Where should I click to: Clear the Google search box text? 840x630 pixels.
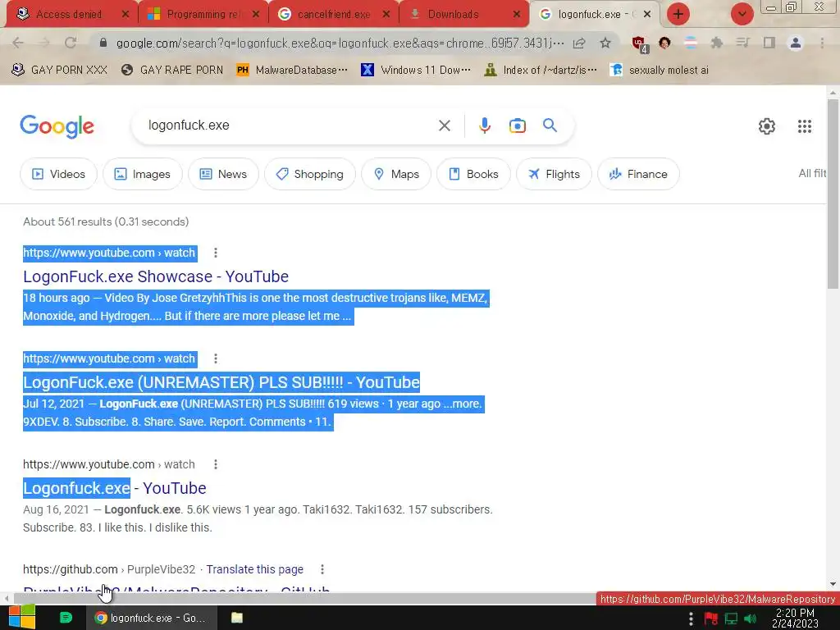pyautogui.click(x=444, y=126)
